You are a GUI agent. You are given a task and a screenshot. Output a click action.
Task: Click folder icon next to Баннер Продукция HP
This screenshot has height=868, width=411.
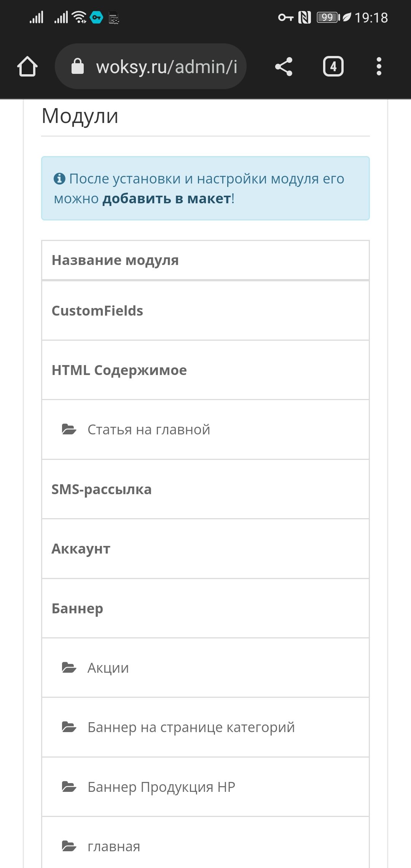point(69,787)
